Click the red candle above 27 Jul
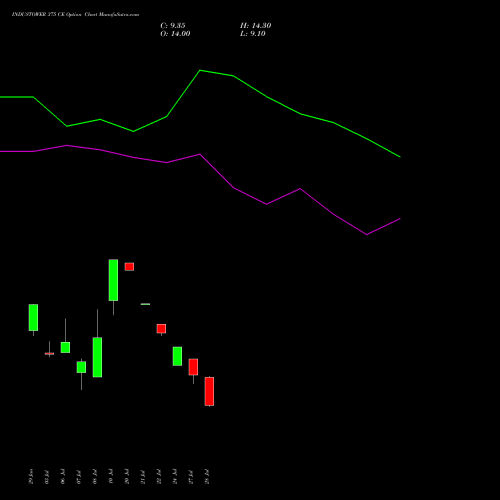The image size is (500, 500). coord(193,367)
